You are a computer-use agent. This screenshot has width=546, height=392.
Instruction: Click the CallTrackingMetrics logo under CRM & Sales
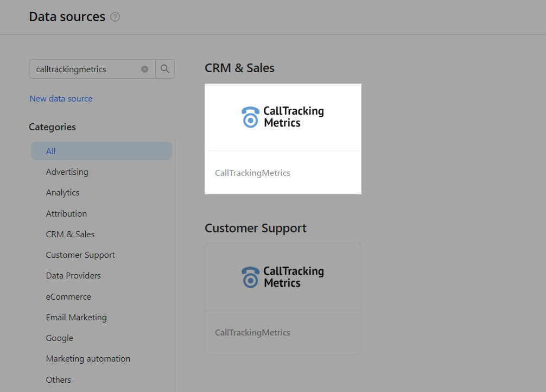[283, 117]
